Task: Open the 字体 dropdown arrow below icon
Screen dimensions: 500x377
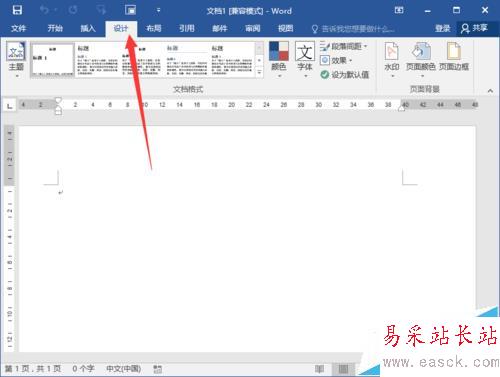Action: [305, 76]
